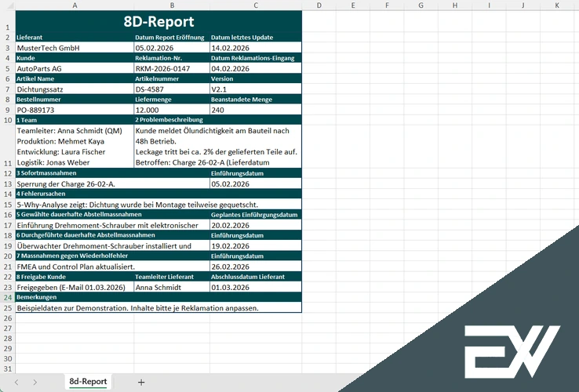Click header 6 Durchgeführte dauerhafte Abstellmassnahmen
The height and width of the screenshot is (392, 579).
coord(113,235)
